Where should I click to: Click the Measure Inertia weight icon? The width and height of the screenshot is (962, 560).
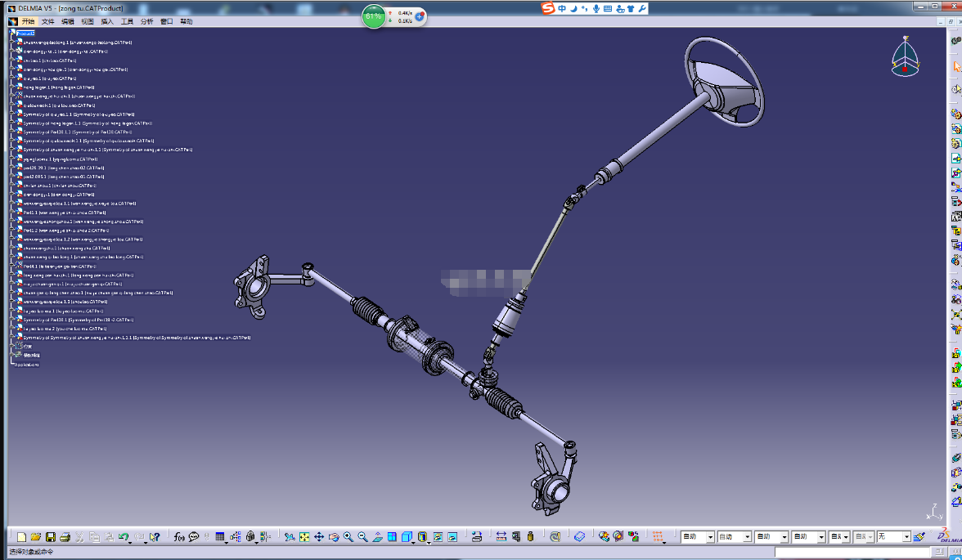[531, 536]
